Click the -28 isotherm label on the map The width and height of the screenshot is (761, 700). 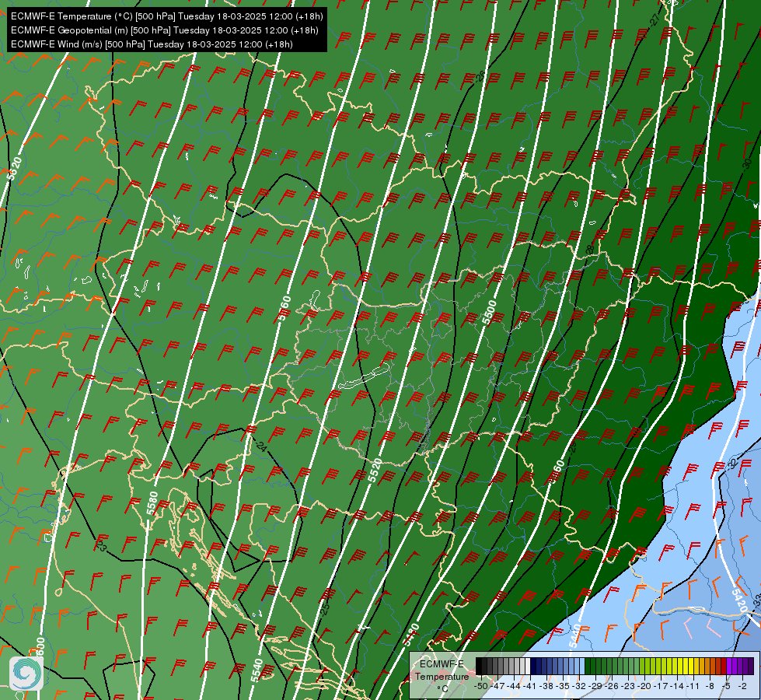[x=589, y=251]
